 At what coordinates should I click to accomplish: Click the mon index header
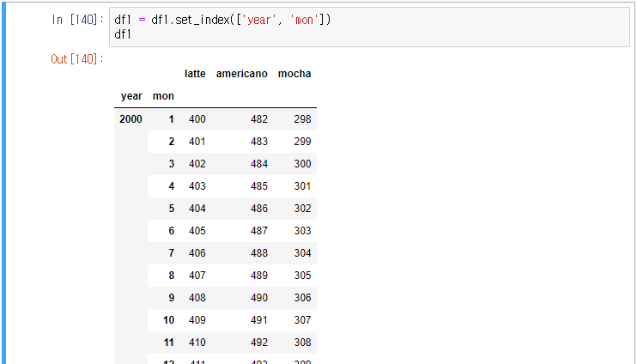tap(163, 96)
